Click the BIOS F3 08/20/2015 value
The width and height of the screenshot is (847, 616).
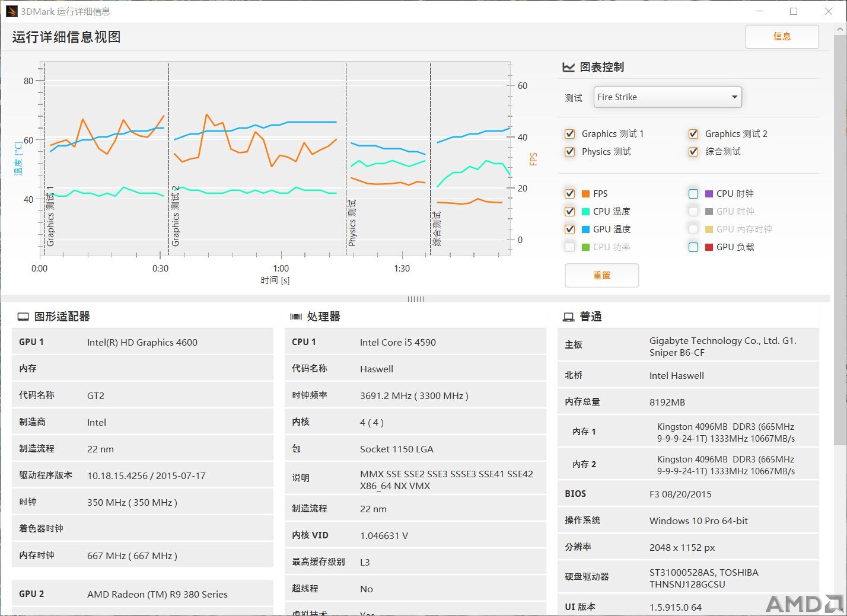click(680, 494)
